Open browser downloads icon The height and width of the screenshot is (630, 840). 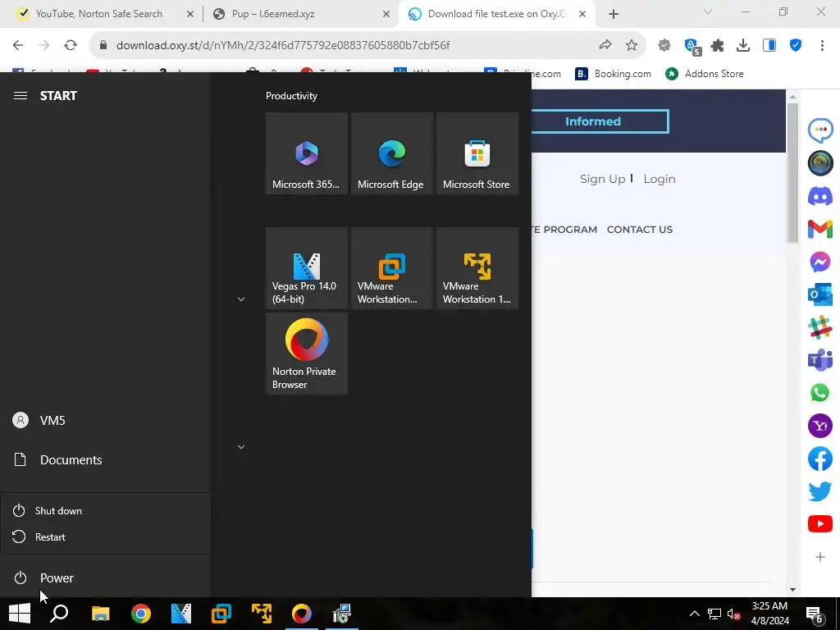(x=743, y=46)
